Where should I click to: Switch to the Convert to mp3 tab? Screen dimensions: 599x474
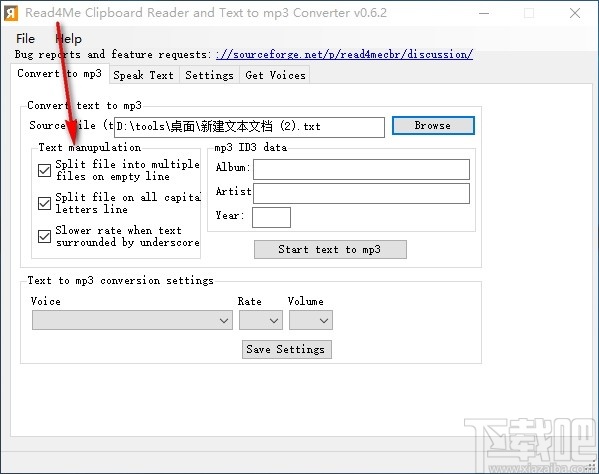coord(60,73)
